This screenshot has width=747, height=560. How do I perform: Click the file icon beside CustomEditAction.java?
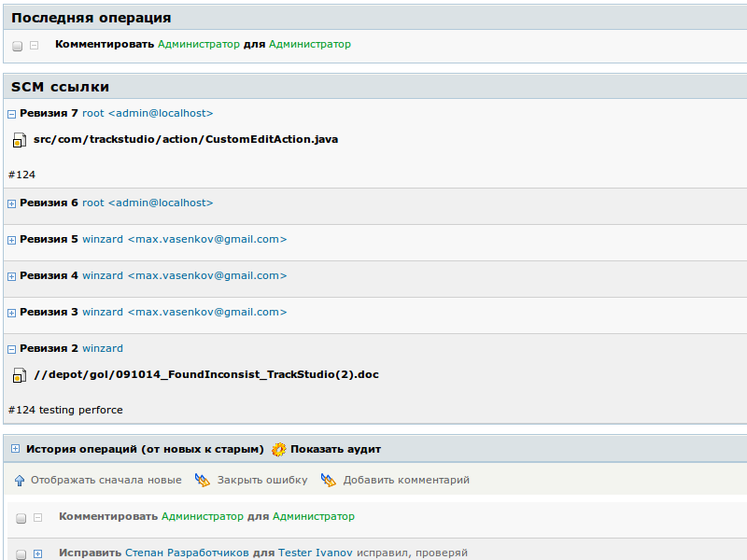19,140
